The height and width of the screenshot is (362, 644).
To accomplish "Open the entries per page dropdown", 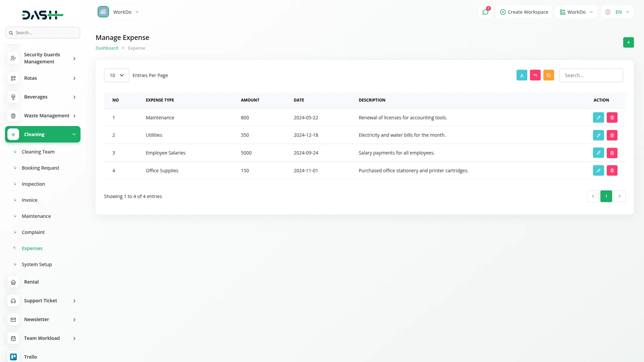I will tap(116, 75).
